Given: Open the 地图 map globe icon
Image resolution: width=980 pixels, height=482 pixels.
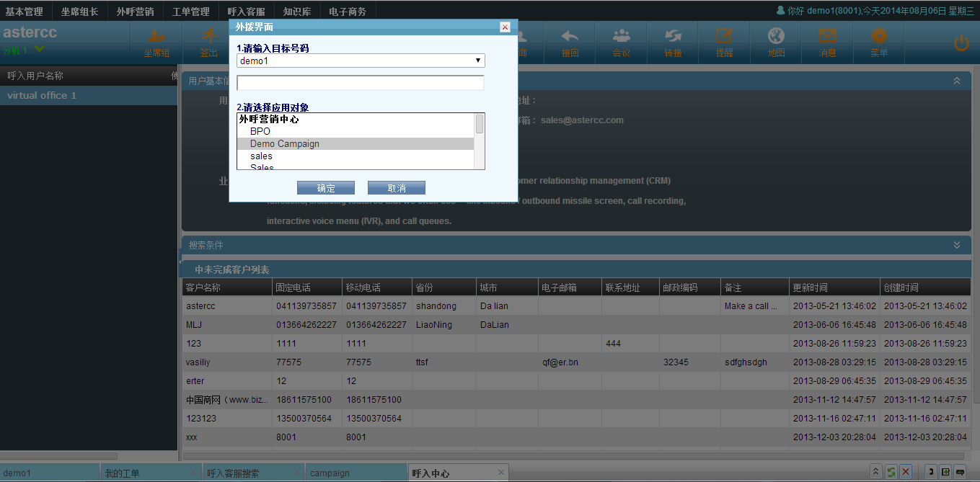Looking at the screenshot, I should click(776, 43).
